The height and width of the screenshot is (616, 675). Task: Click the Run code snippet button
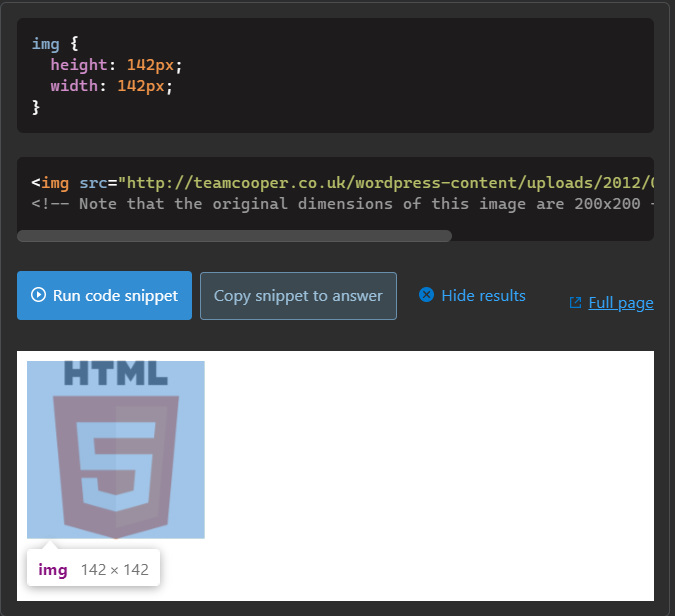point(104,295)
